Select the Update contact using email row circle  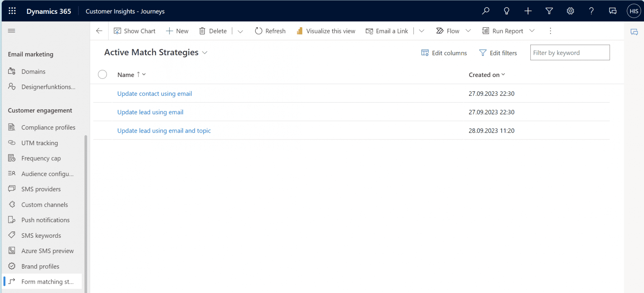[102, 93]
